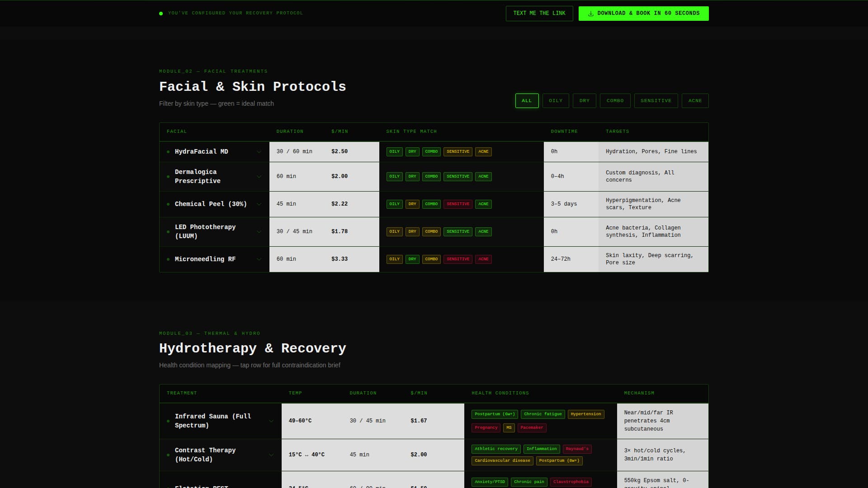Click the Contrast Therapy (Hot/Cold) name
The width and height of the screenshot is (868, 488).
pyautogui.click(x=205, y=455)
